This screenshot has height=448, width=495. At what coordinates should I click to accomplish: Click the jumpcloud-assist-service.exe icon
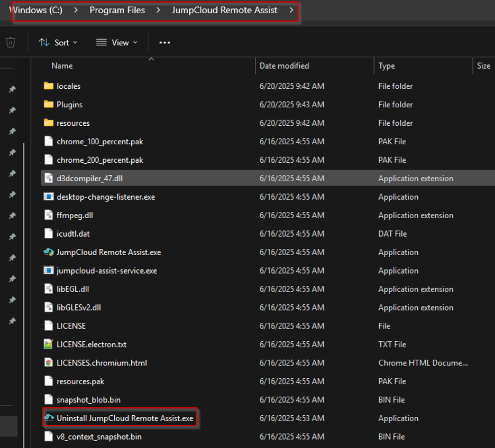point(49,270)
